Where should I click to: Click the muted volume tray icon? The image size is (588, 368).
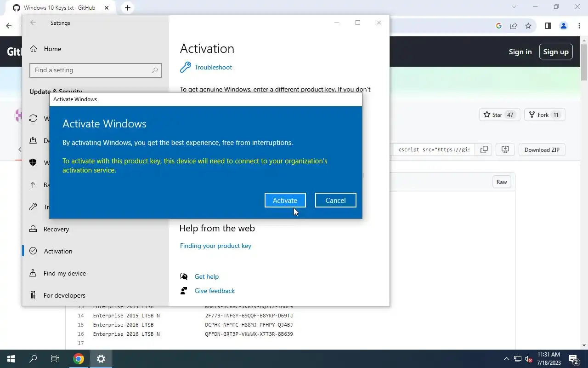click(x=529, y=359)
